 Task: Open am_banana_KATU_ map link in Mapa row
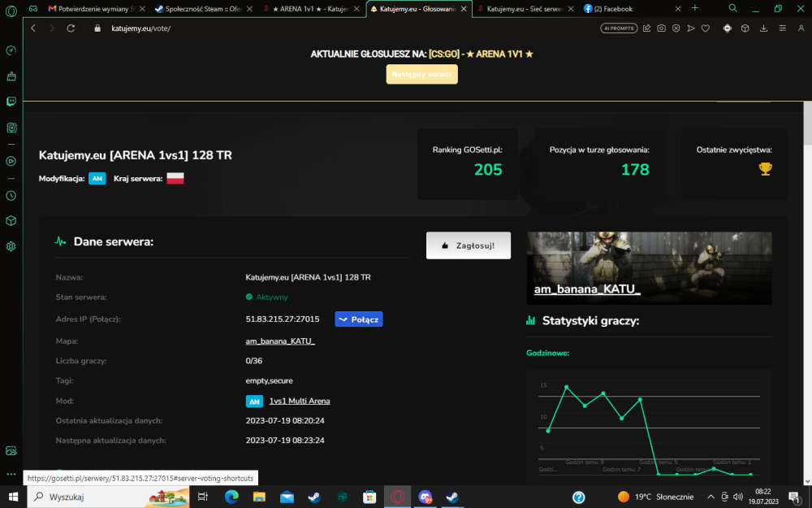coord(280,341)
